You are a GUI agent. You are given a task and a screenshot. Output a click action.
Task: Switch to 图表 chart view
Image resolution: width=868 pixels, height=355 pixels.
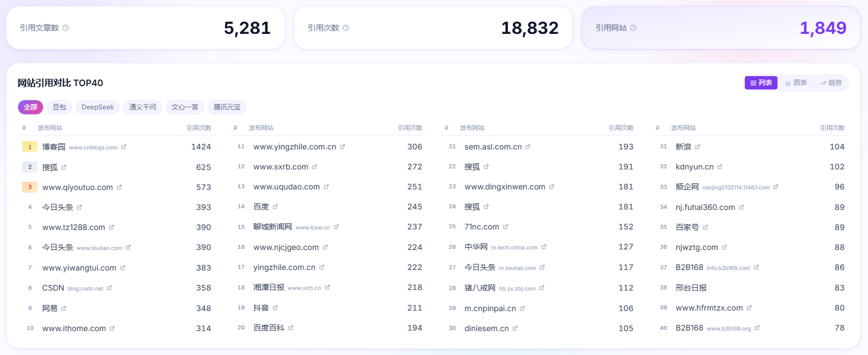(796, 83)
